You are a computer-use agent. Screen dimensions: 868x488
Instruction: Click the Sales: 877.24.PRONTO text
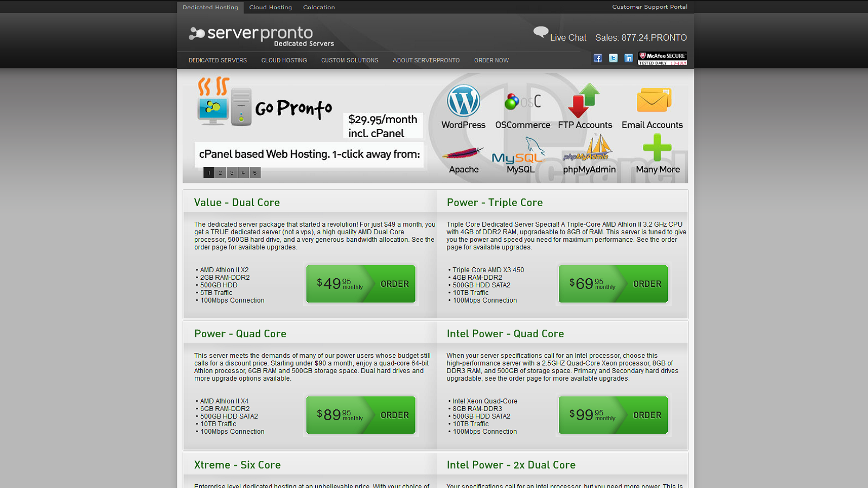click(641, 37)
